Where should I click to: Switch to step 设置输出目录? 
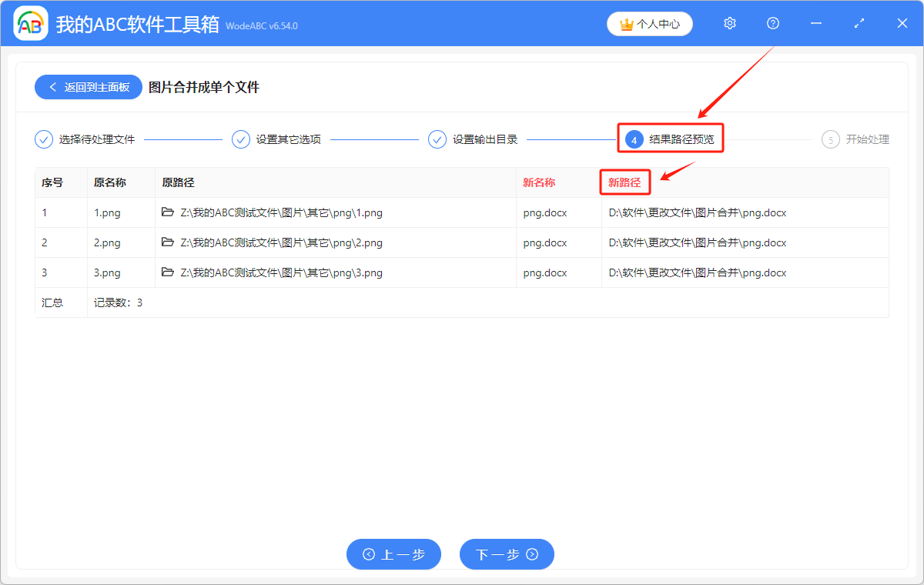[x=474, y=140]
